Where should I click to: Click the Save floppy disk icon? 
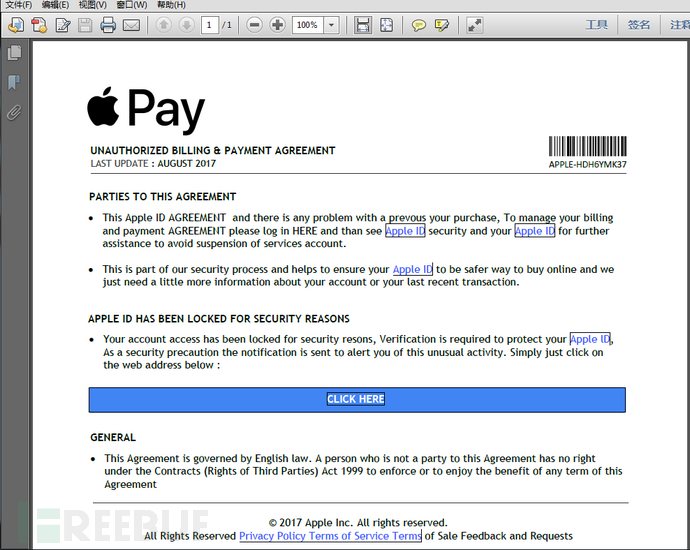(x=85, y=25)
